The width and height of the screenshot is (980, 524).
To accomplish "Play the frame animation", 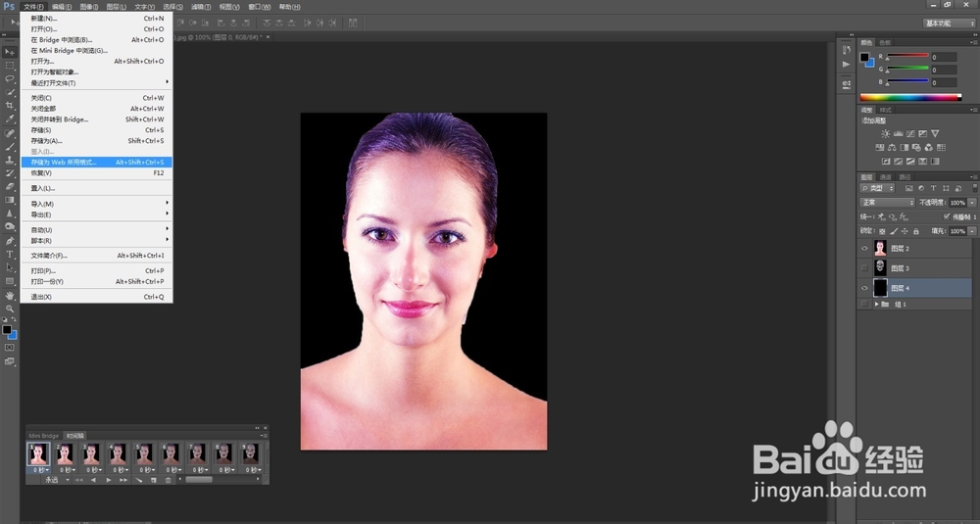I will (109, 480).
